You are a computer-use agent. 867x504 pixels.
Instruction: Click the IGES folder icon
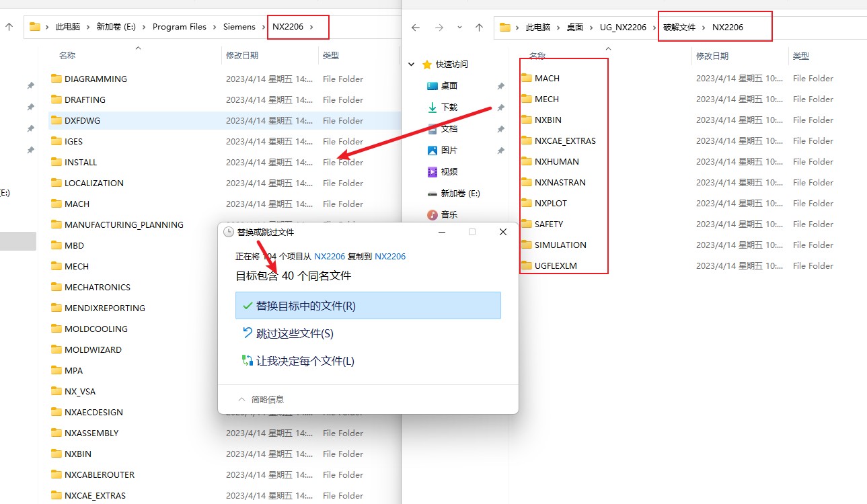[56, 141]
